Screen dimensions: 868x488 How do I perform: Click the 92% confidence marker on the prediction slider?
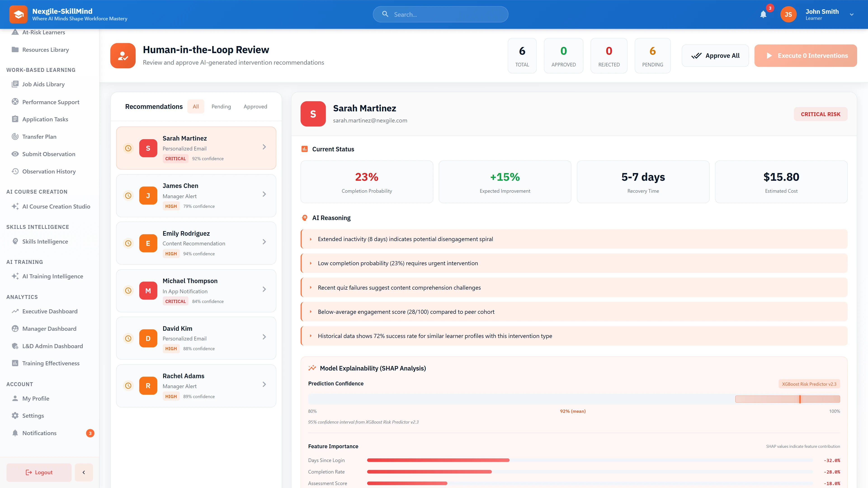click(800, 399)
